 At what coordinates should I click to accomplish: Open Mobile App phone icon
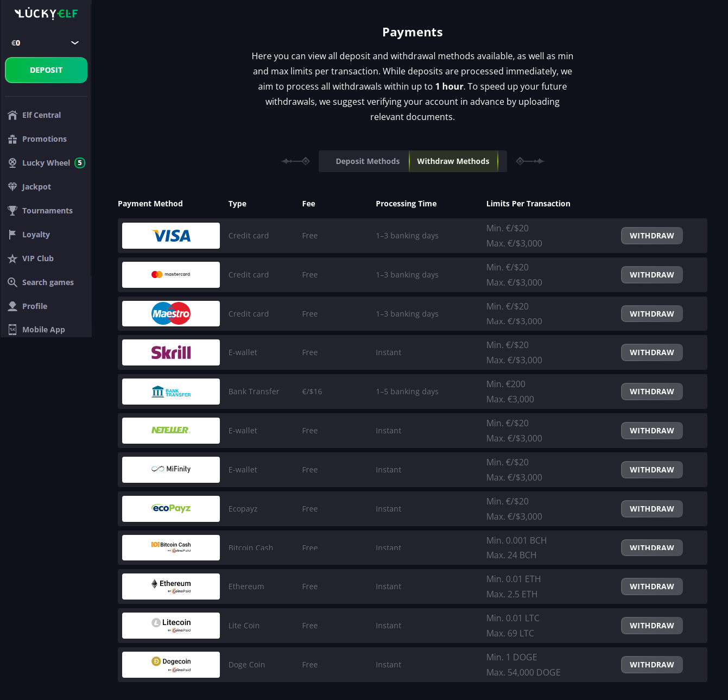tap(12, 330)
